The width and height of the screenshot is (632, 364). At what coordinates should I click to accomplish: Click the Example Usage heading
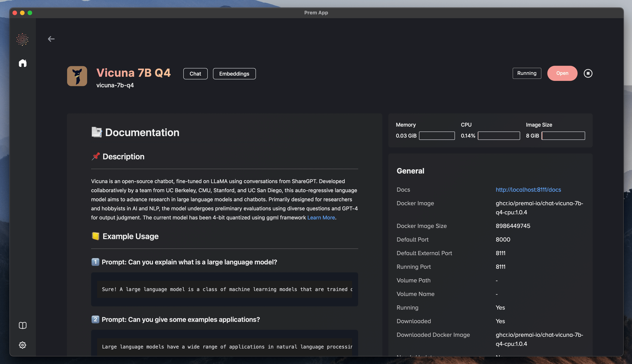tap(131, 236)
